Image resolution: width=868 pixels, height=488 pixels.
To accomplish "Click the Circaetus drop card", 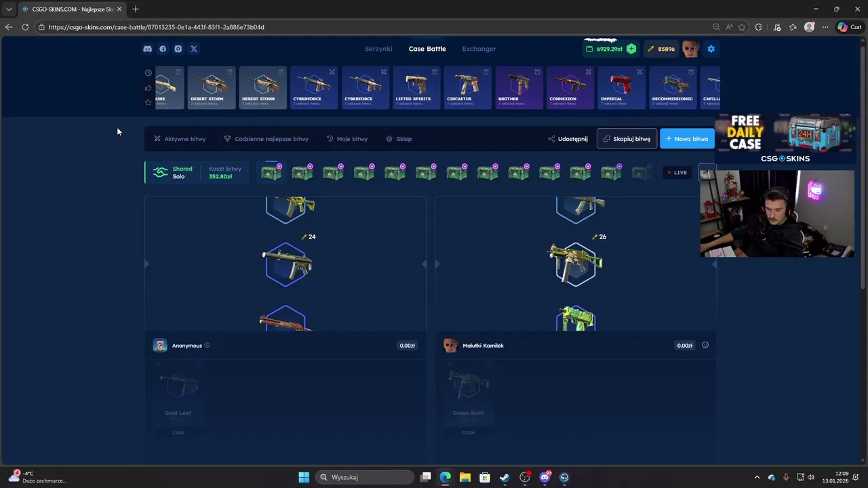I will point(468,87).
